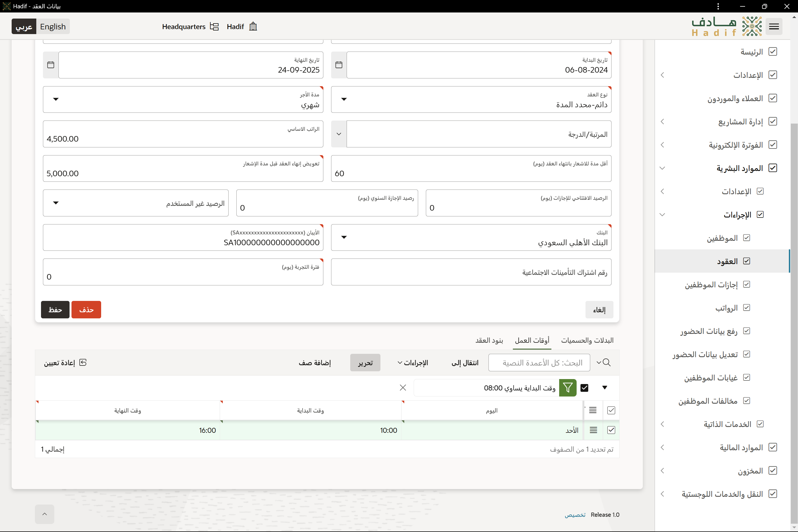Expand the المخزون sidebar section

click(x=662, y=470)
